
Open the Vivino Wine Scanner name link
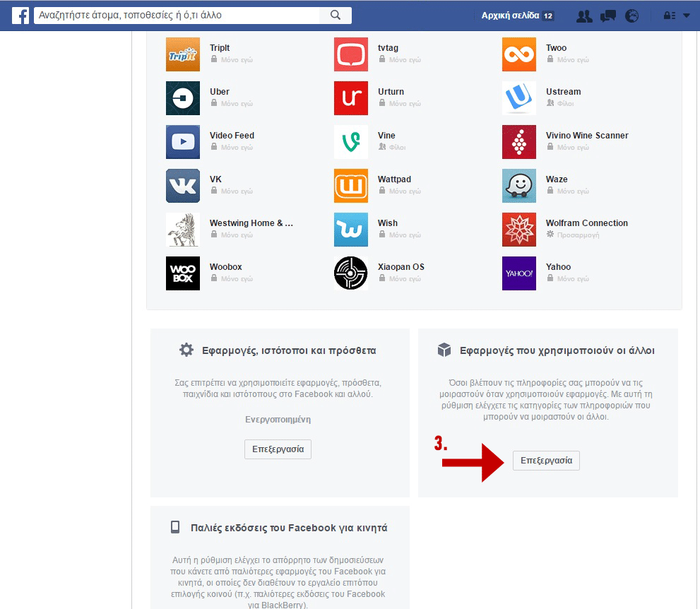(x=587, y=135)
